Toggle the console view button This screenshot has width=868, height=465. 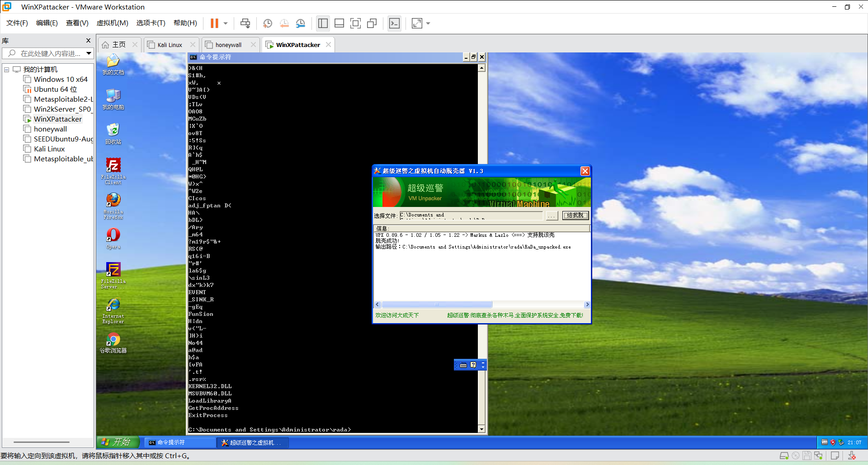pos(394,23)
